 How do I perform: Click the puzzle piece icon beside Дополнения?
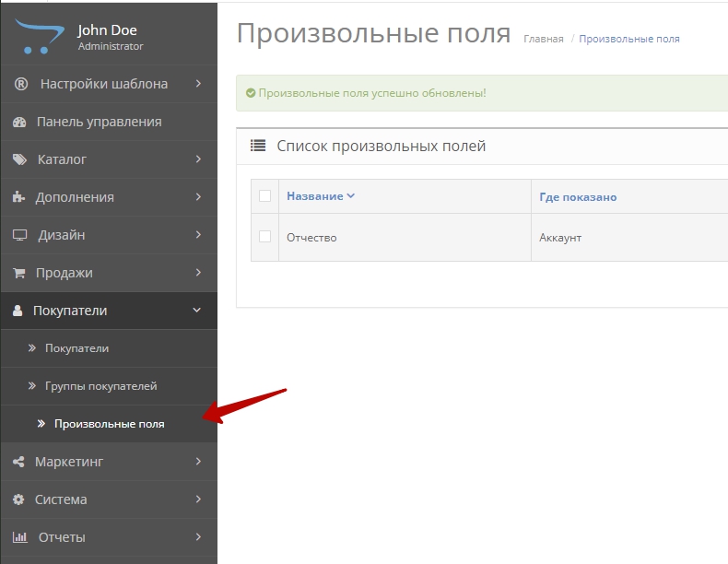pyautogui.click(x=18, y=197)
